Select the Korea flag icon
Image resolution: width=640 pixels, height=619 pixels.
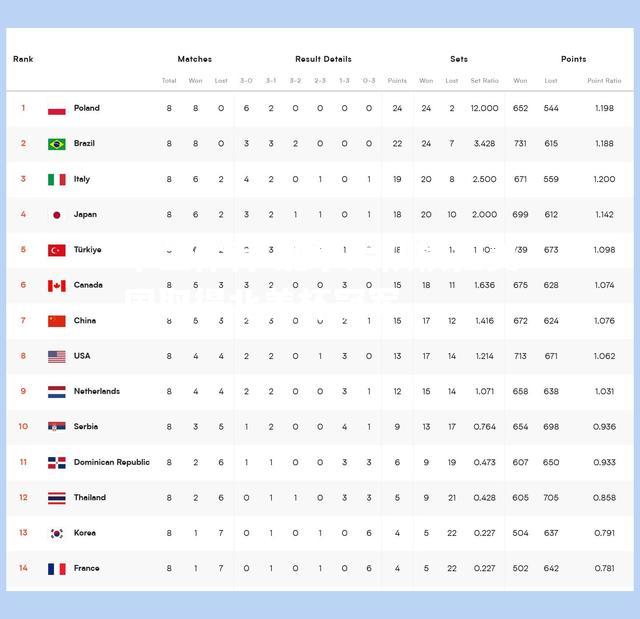[57, 533]
